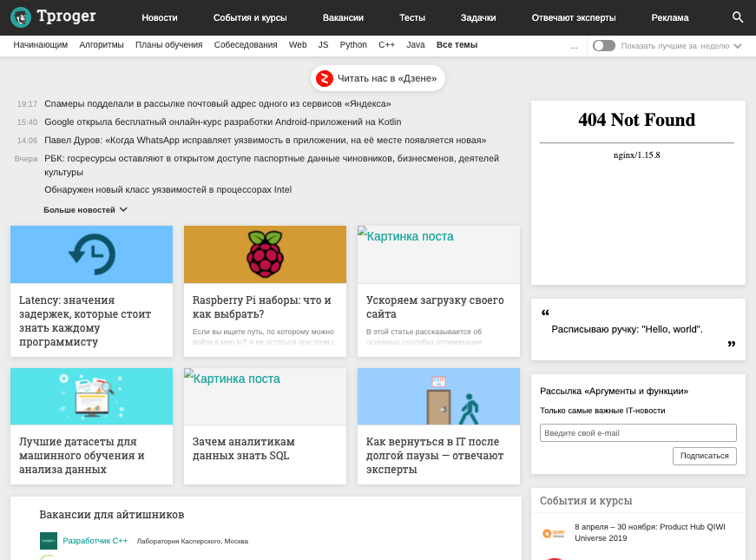Open Лучшие датасеты article title
The width and height of the screenshot is (756, 560).
click(82, 455)
